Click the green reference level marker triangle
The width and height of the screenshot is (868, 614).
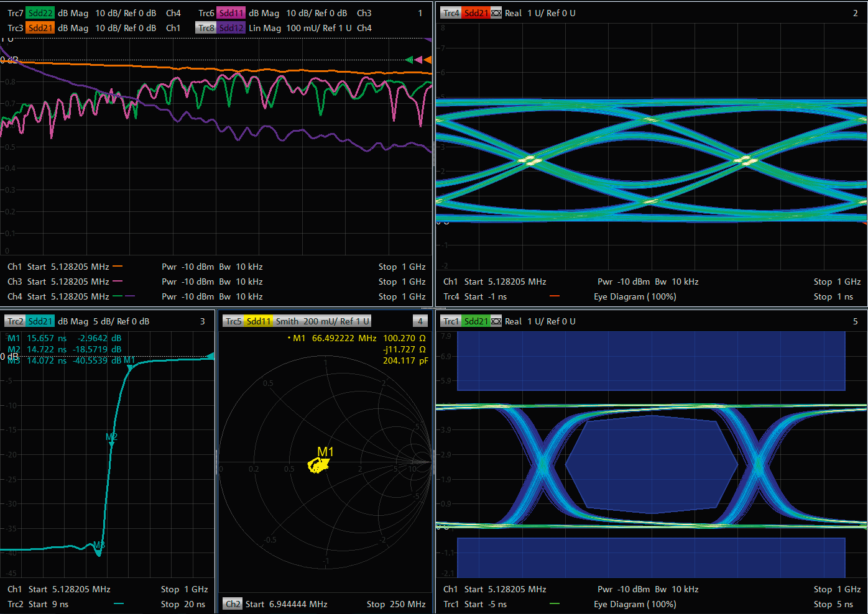click(x=409, y=60)
